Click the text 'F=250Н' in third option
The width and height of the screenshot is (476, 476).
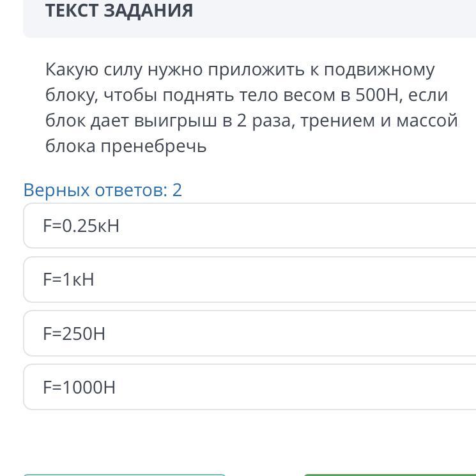pyautogui.click(x=74, y=334)
